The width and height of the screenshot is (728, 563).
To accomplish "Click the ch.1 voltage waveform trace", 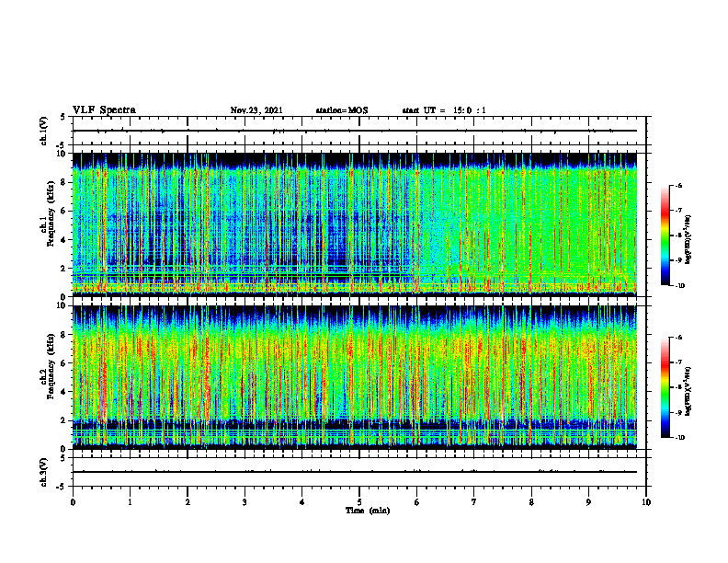I will click(355, 131).
